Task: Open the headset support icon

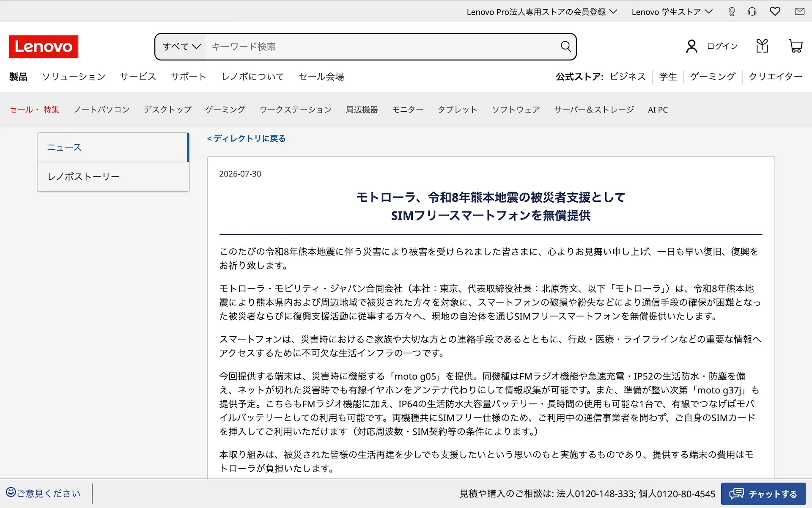Action: click(752, 12)
